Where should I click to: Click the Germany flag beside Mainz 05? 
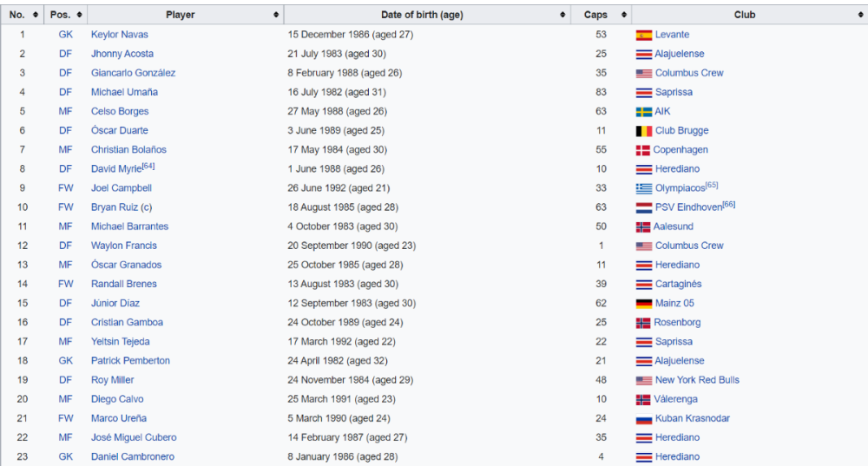[x=643, y=304]
